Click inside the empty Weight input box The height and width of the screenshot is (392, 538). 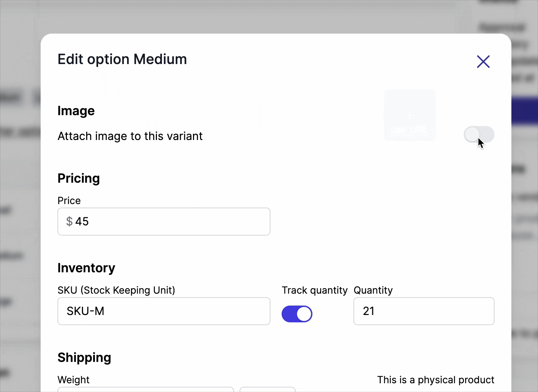pyautogui.click(x=146, y=390)
